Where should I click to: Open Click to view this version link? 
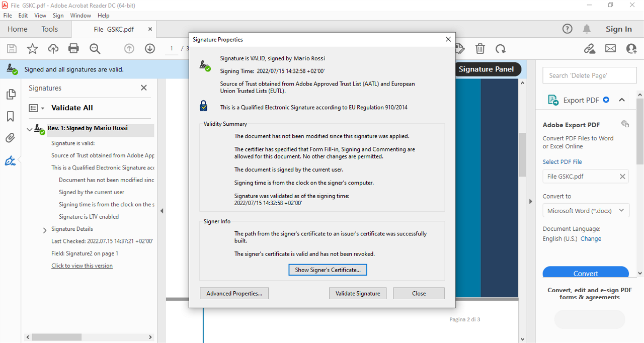82,266
